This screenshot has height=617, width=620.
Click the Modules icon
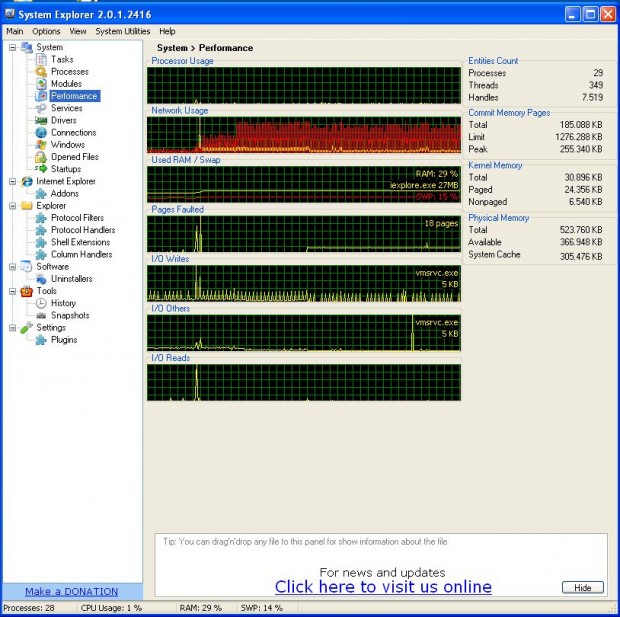tap(41, 84)
